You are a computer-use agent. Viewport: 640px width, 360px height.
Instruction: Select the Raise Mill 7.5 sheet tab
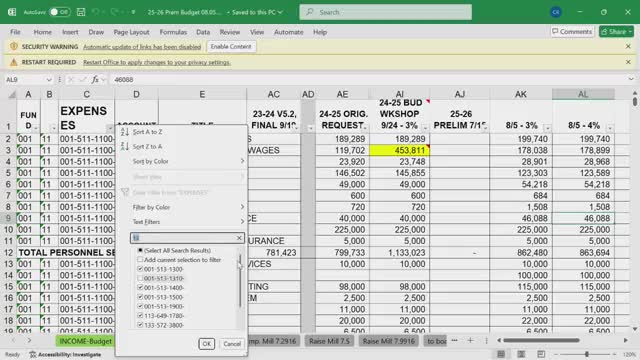click(329, 341)
